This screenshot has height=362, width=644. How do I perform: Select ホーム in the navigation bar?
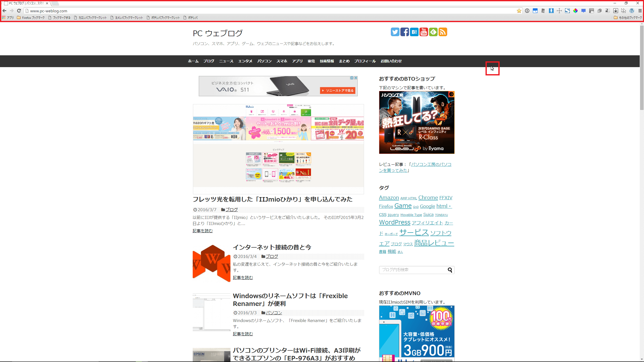(x=193, y=61)
